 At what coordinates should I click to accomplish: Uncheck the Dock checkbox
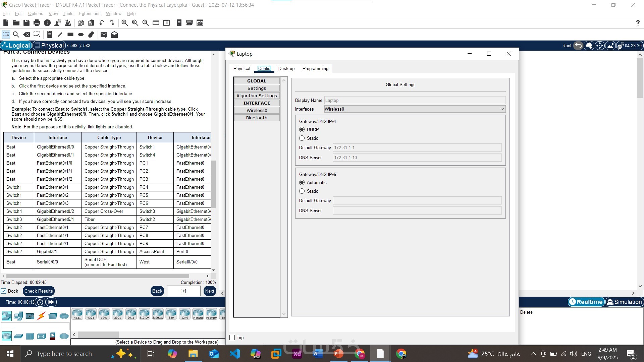tap(4, 291)
